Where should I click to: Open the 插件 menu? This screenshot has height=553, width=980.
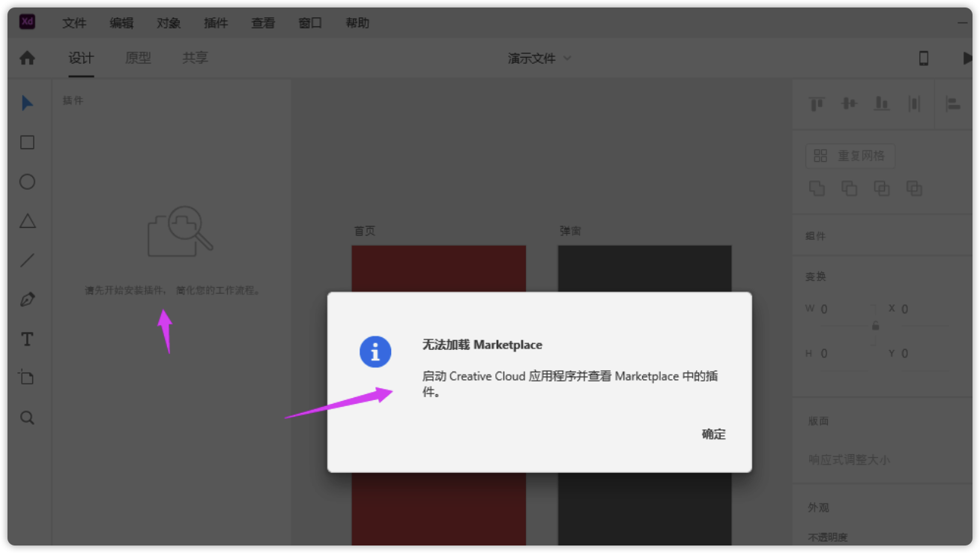[x=216, y=23]
